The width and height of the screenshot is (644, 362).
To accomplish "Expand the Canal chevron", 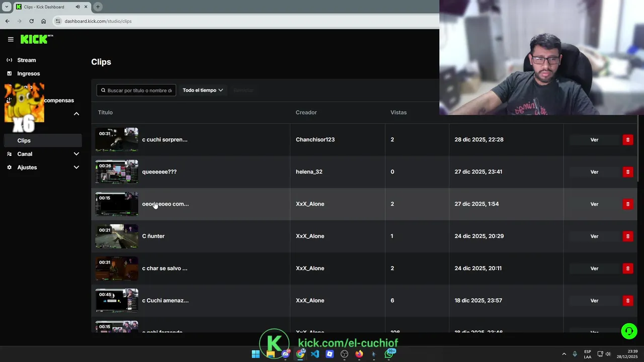I will (x=76, y=154).
